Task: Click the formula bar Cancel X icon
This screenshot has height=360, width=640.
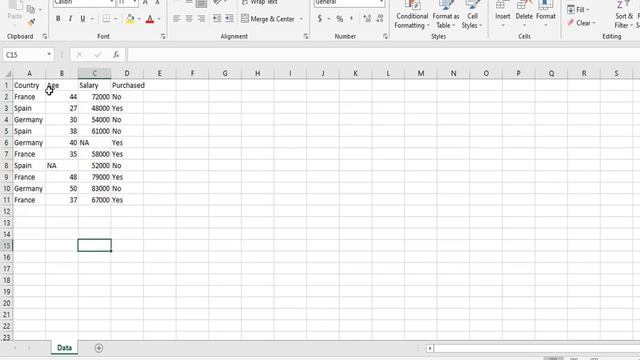Action: (79, 55)
